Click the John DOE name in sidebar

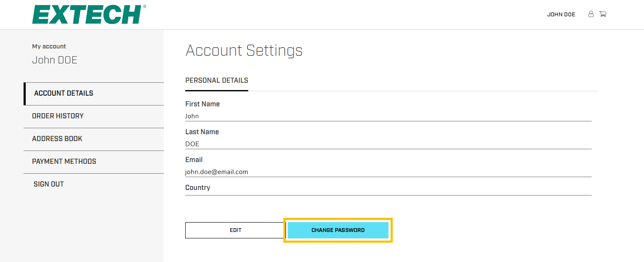tap(54, 60)
